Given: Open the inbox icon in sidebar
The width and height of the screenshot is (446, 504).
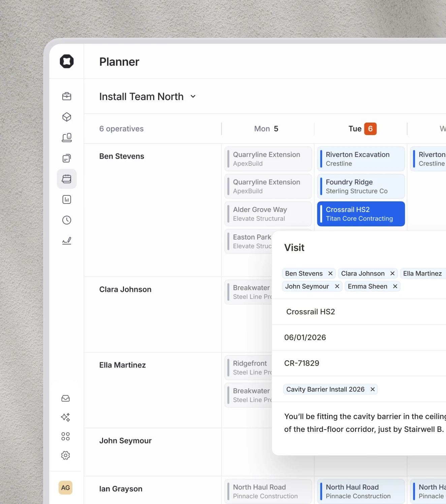Looking at the screenshot, I should 66,399.
